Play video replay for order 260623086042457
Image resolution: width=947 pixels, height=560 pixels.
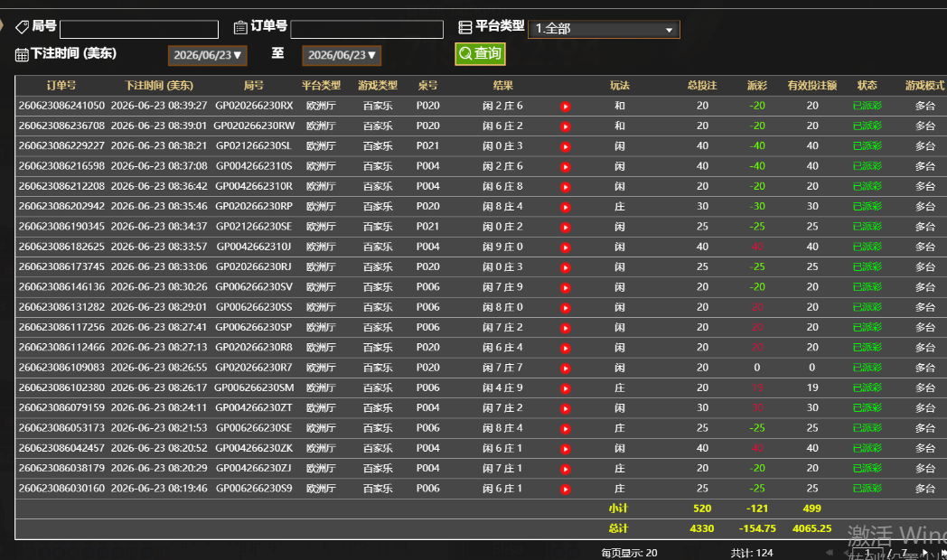[566, 449]
